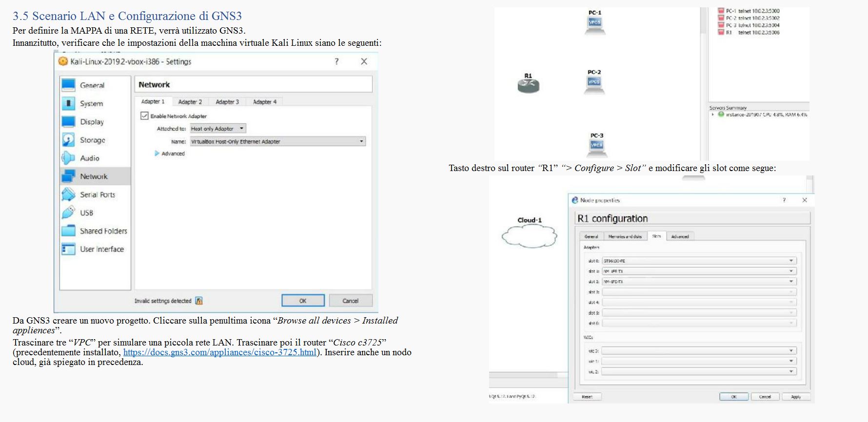Open Shared Folders category in sidebar

[95, 231]
